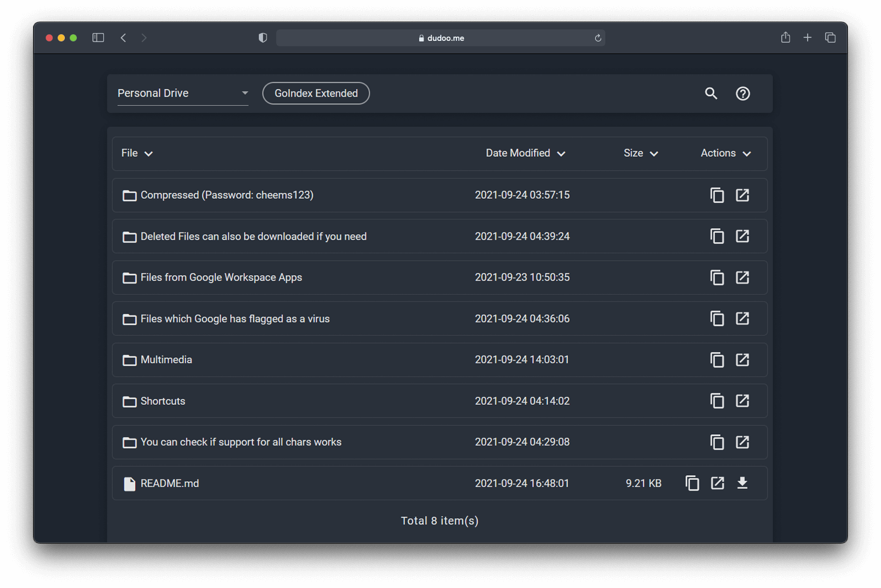Click the privacy shield icon in toolbar

point(262,38)
